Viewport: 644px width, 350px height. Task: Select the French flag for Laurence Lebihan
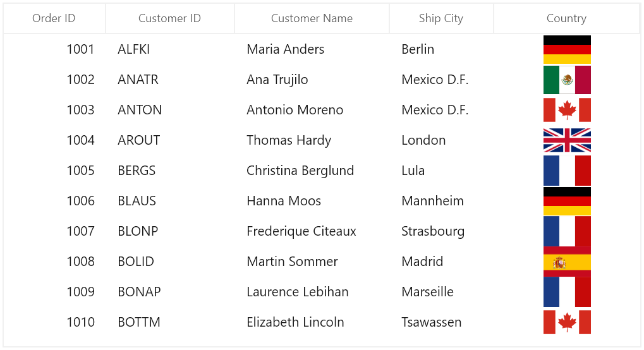pyautogui.click(x=567, y=292)
